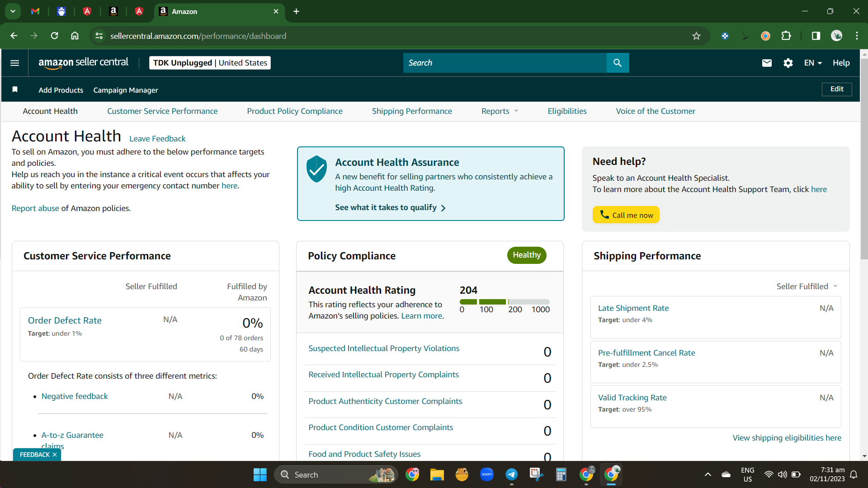868x488 pixels.
Task: Open the EN language dropdown
Action: pos(813,63)
